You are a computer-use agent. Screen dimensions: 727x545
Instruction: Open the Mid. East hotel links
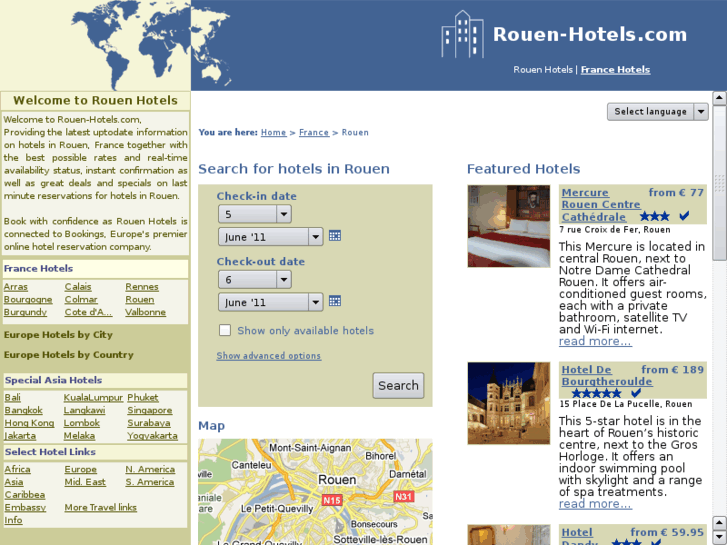(x=85, y=482)
